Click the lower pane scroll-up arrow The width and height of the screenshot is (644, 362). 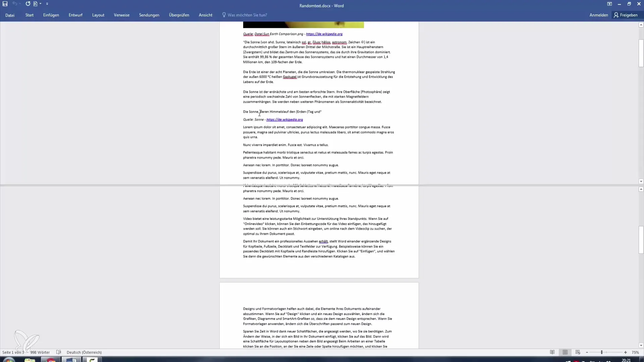point(641,189)
